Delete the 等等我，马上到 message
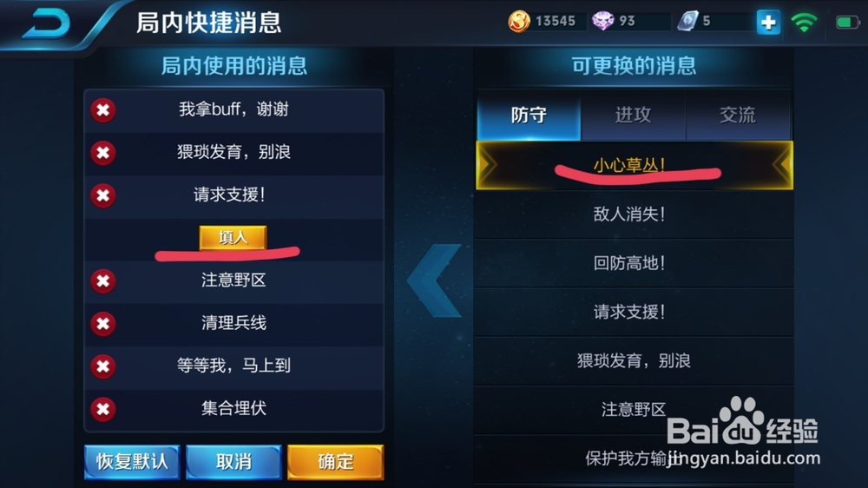868x488 pixels. [103, 366]
